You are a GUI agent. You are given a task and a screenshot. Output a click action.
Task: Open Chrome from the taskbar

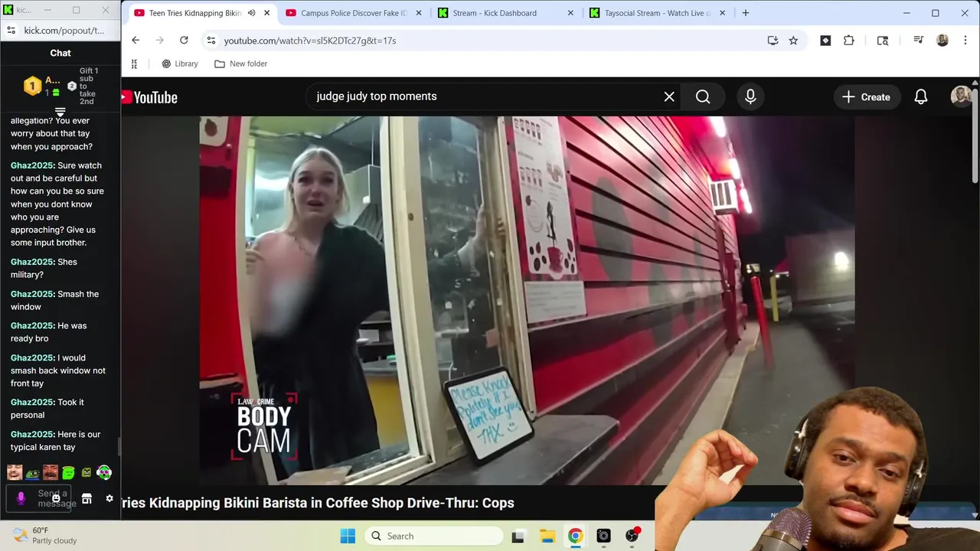click(x=575, y=536)
